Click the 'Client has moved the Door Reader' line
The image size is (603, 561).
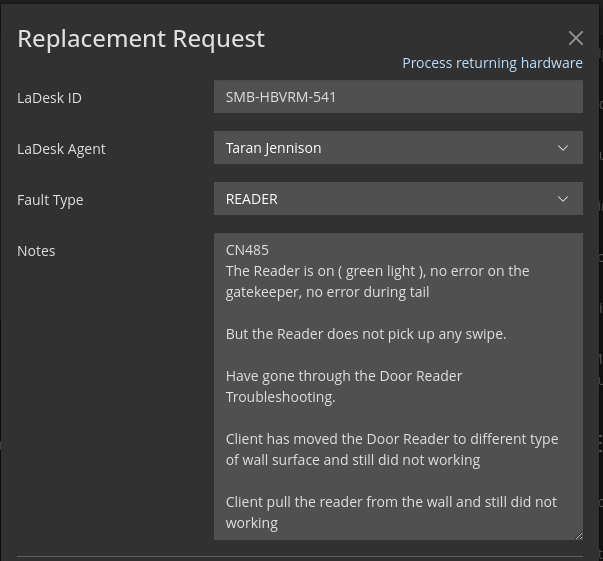pos(391,439)
